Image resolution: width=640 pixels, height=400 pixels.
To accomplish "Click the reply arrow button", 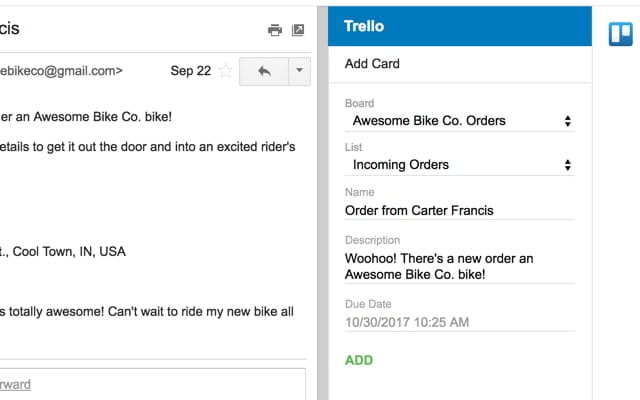I will click(264, 71).
